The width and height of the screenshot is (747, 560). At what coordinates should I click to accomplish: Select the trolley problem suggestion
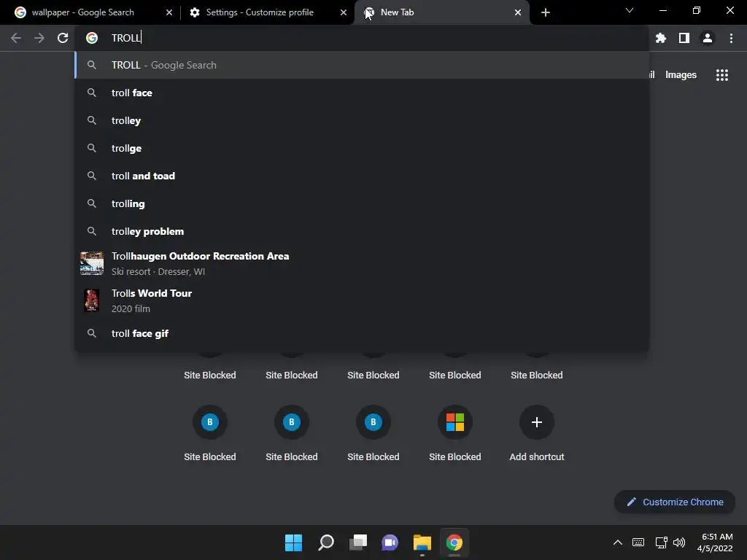click(x=362, y=231)
